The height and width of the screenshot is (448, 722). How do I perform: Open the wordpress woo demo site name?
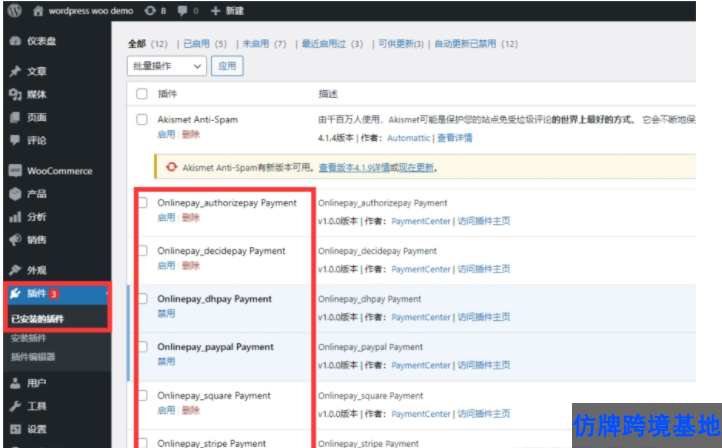(x=91, y=11)
